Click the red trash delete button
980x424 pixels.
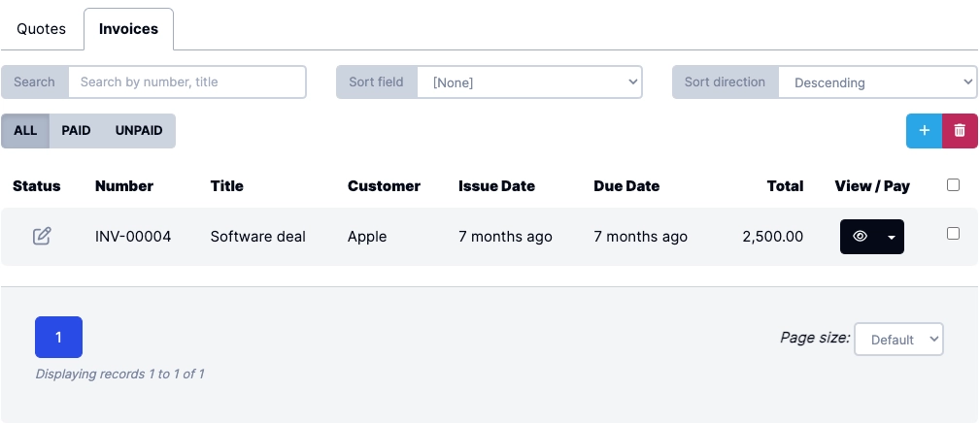click(x=960, y=130)
